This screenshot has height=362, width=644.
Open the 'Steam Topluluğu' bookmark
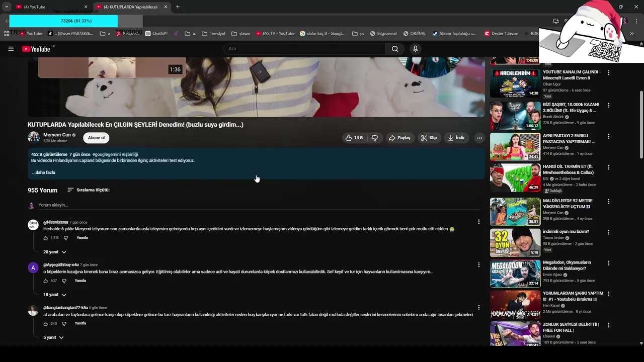tap(454, 34)
